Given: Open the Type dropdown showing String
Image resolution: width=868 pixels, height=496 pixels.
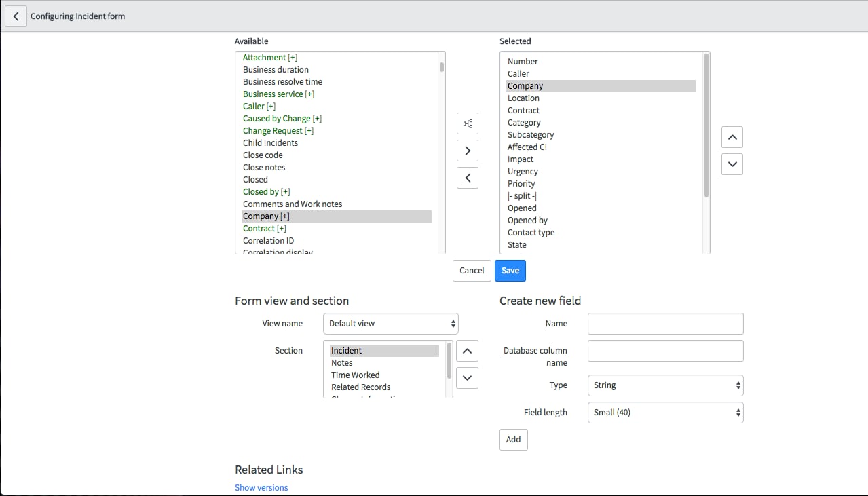Looking at the screenshot, I should (x=665, y=385).
